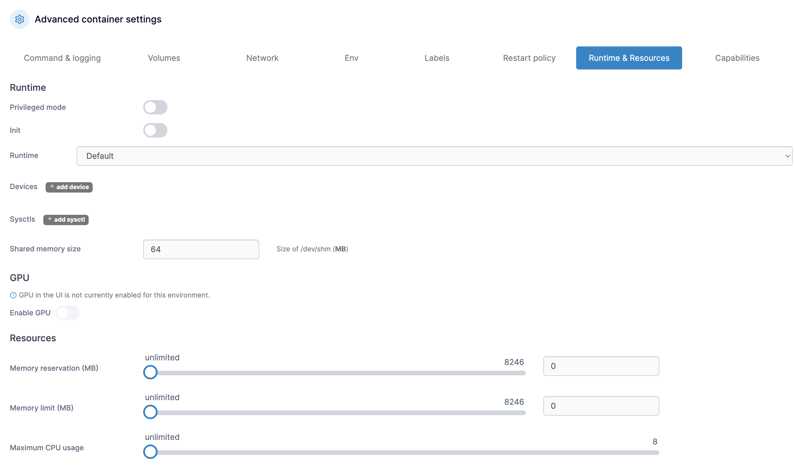
Task: Click the Memory reservation slider handle
Action: (x=150, y=372)
